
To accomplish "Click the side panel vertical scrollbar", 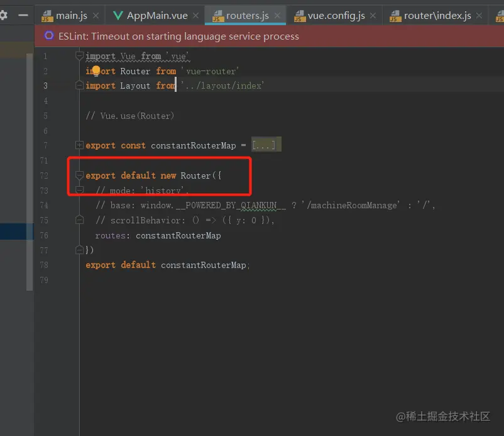I will coord(30,172).
